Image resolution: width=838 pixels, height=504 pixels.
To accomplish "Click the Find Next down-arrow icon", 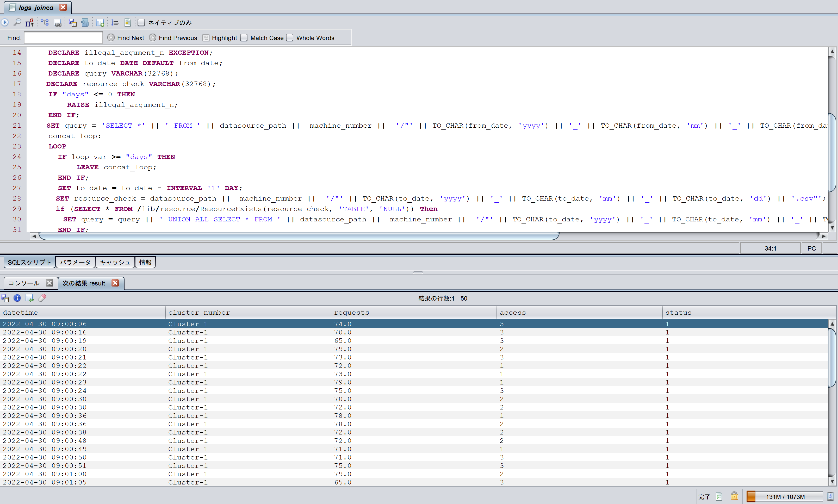I will pyautogui.click(x=111, y=38).
